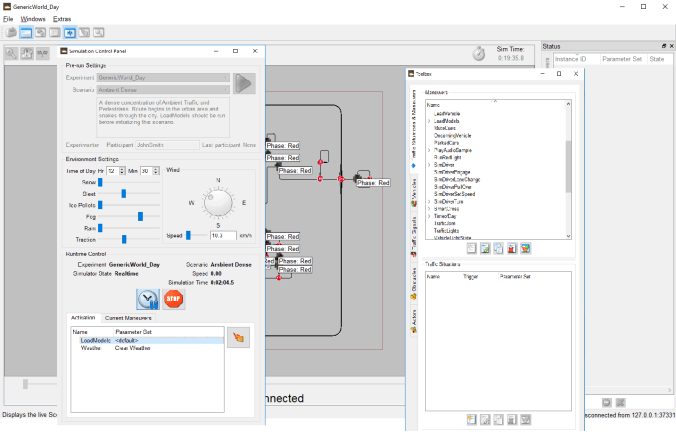
Task: Select the Weather row in Activation list
Action: point(147,348)
